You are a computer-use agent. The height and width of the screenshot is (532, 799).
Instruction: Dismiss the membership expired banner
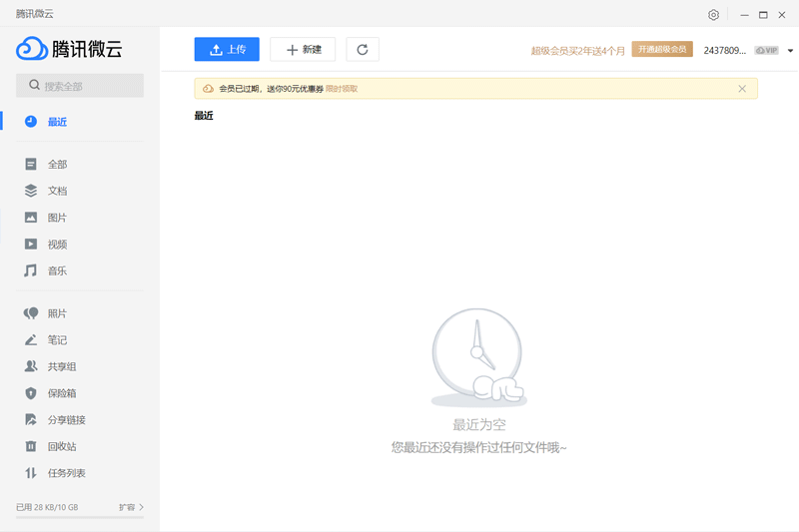pyautogui.click(x=742, y=89)
